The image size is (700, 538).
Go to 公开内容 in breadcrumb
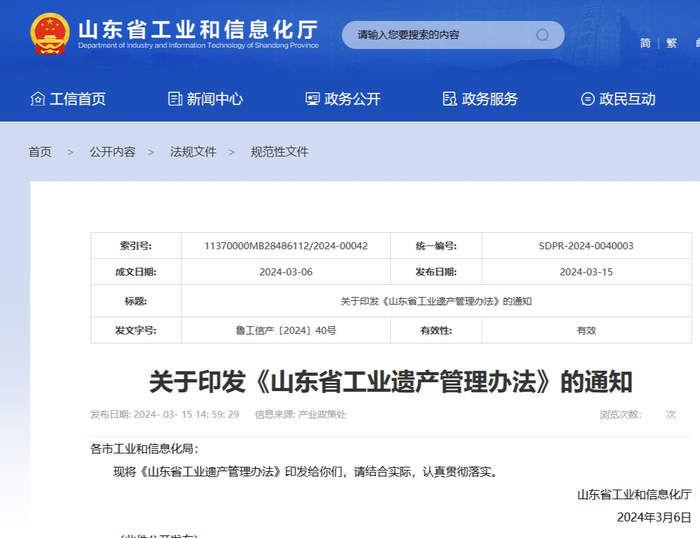[x=112, y=152]
